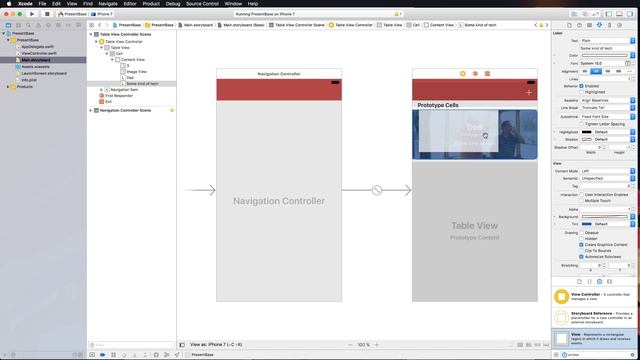
Task: Show the Code Snippet library
Action: [x=589, y=281]
